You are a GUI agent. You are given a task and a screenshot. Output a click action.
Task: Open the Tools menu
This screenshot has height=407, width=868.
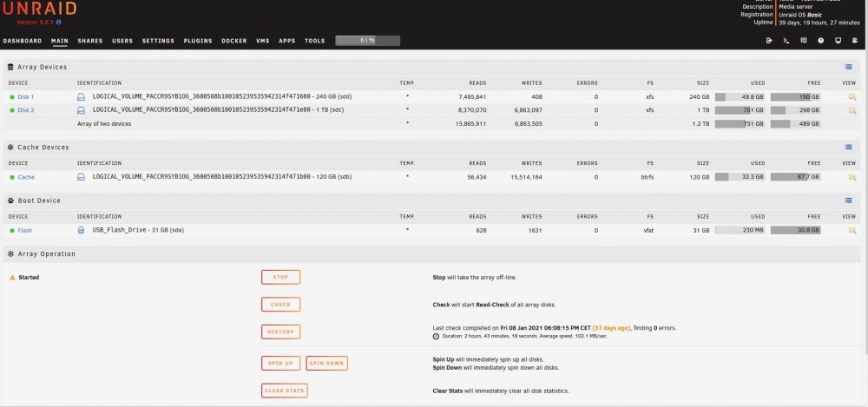coord(314,41)
